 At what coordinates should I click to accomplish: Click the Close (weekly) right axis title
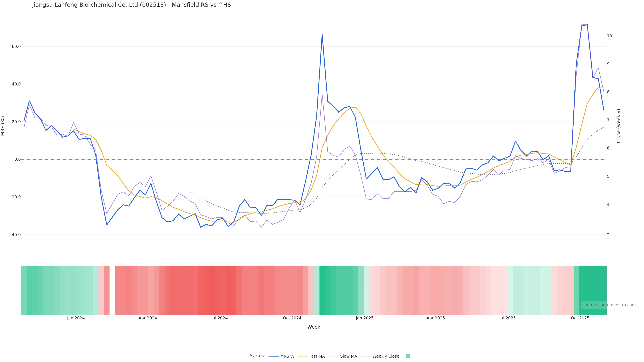pyautogui.click(x=619, y=126)
